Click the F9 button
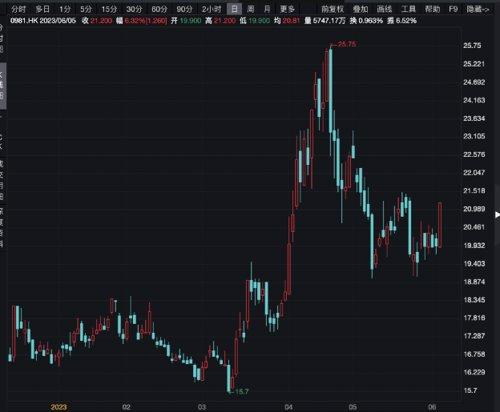The image size is (500, 412). [x=453, y=9]
